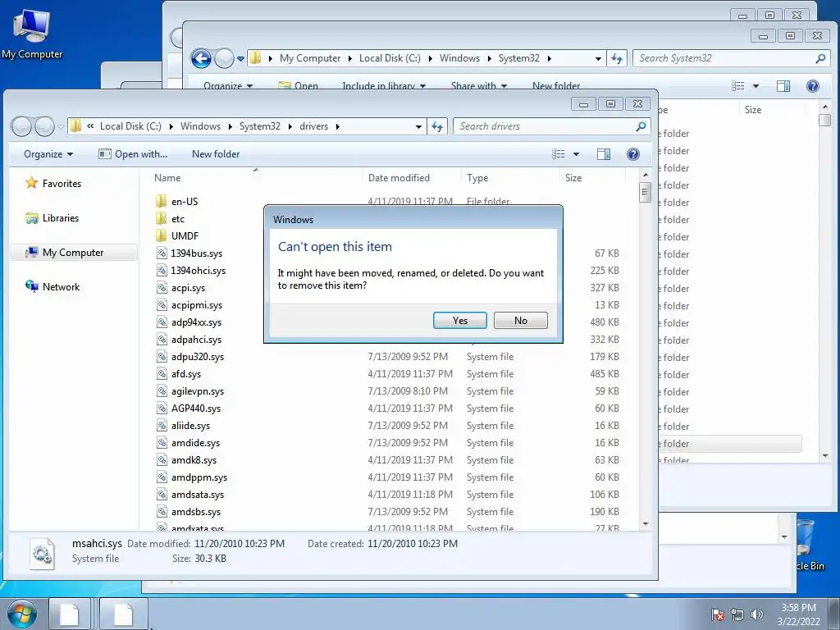Viewport: 840px width, 630px height.
Task: Select My Computer in the navigation pane
Action: pyautogui.click(x=73, y=253)
